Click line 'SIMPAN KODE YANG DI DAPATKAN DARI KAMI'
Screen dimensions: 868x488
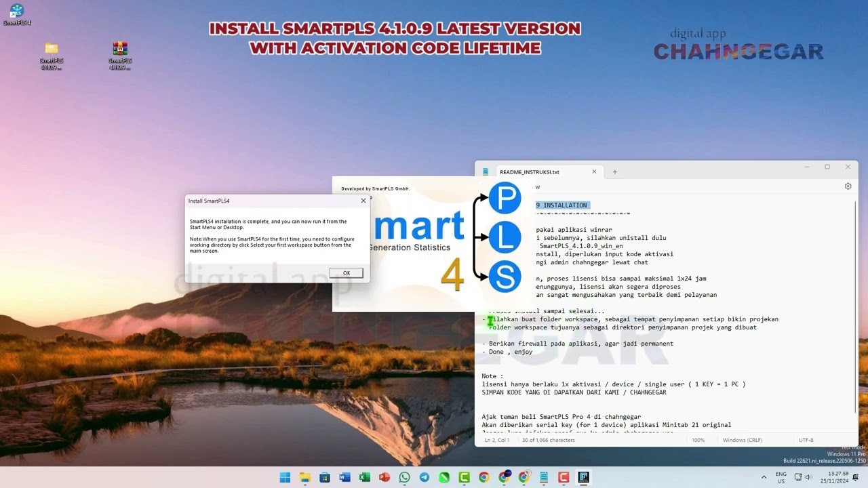(x=574, y=392)
